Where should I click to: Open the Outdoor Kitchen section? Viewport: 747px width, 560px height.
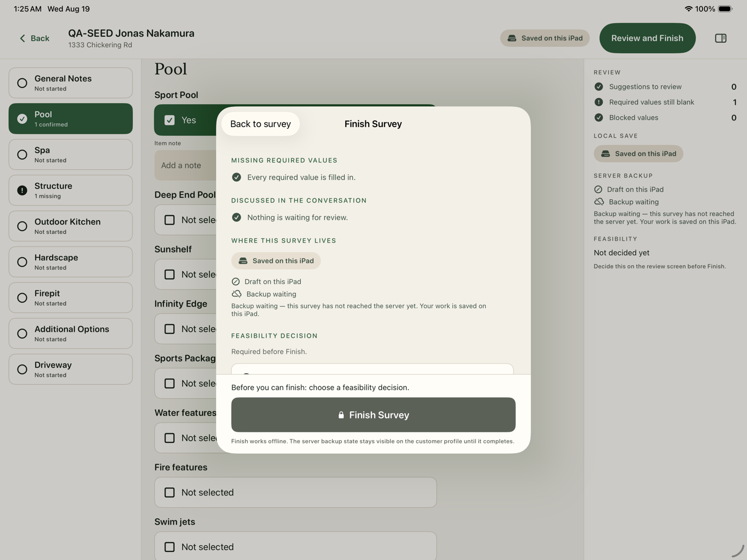click(71, 226)
